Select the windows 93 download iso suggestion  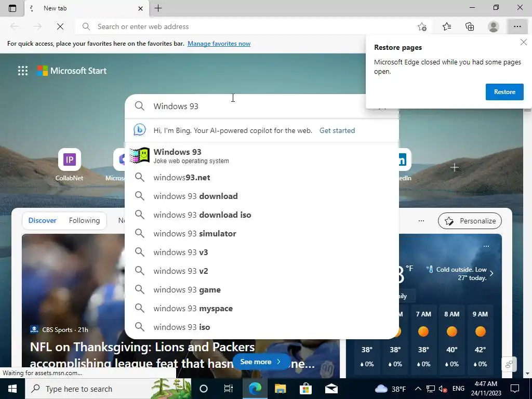(262, 215)
